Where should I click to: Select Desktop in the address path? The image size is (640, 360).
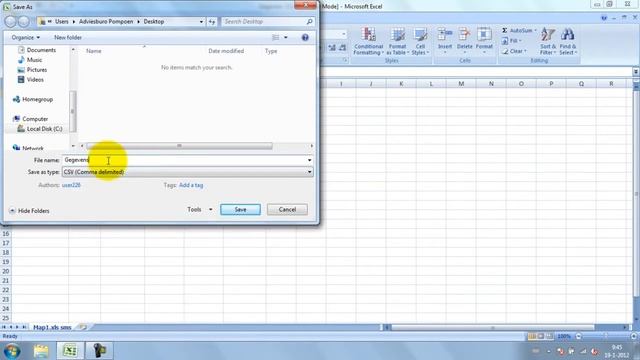tap(153, 21)
